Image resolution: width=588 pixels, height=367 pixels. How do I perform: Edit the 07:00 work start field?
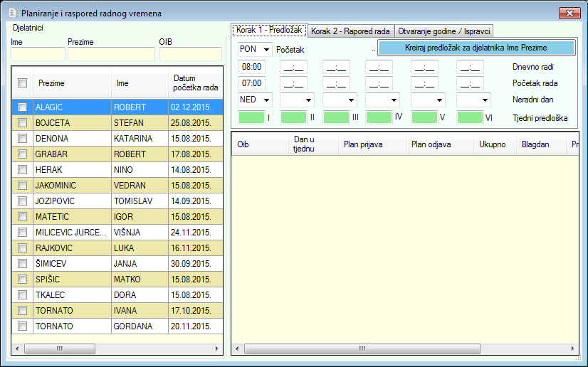pyautogui.click(x=251, y=83)
